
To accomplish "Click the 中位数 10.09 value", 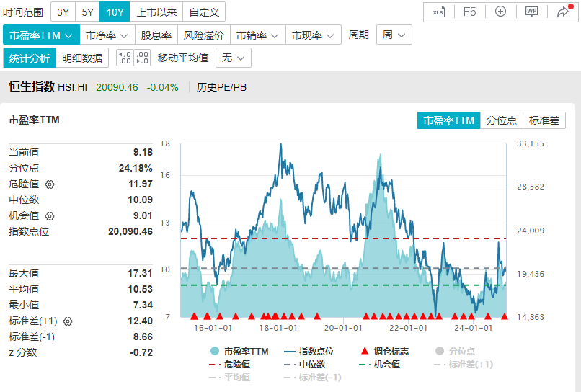I will [x=140, y=200].
